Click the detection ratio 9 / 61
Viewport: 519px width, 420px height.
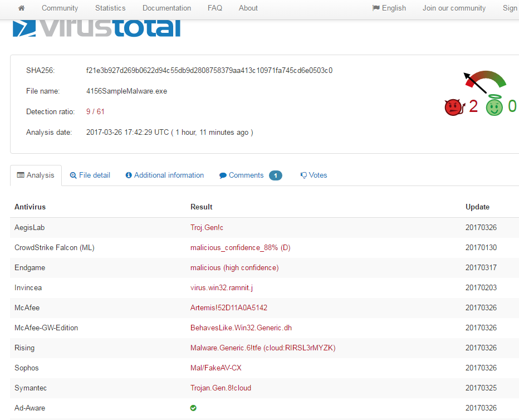coord(95,111)
